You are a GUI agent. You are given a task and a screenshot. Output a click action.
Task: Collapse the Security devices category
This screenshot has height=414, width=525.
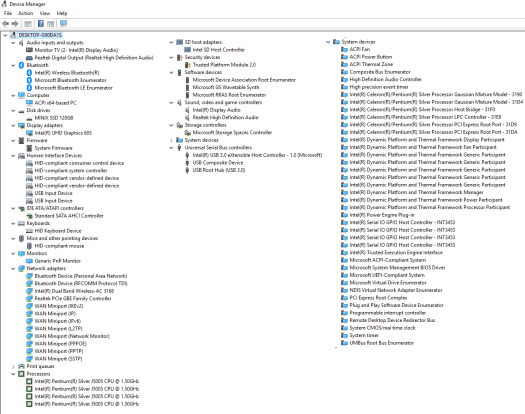171,58
